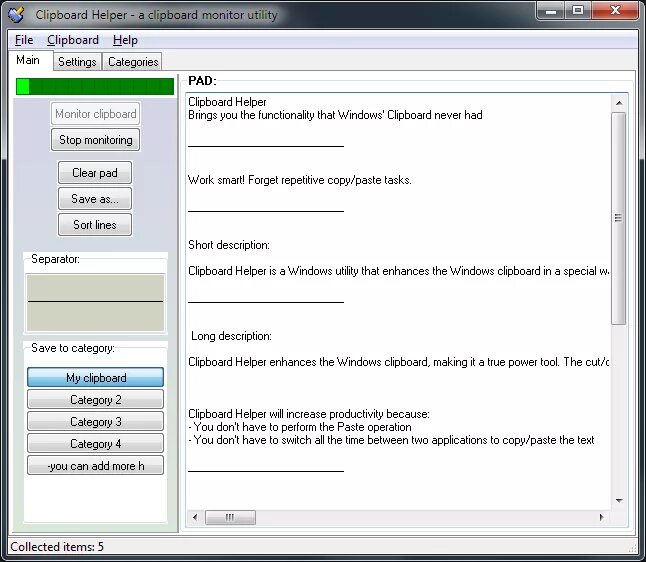Click 'Short description:' line in pad

(x=229, y=245)
